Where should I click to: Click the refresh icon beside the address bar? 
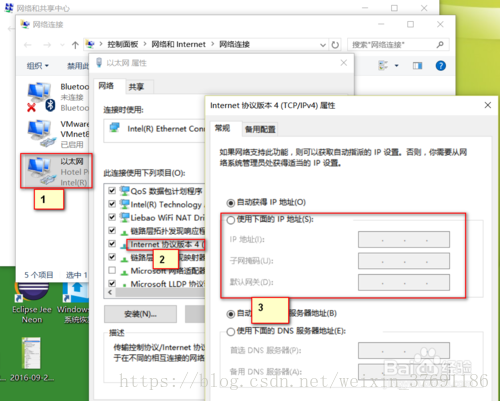coord(335,45)
